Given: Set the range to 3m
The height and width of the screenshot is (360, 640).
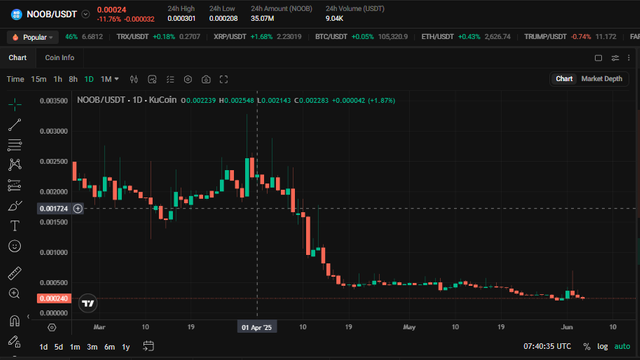Looking at the screenshot, I should [92, 347].
